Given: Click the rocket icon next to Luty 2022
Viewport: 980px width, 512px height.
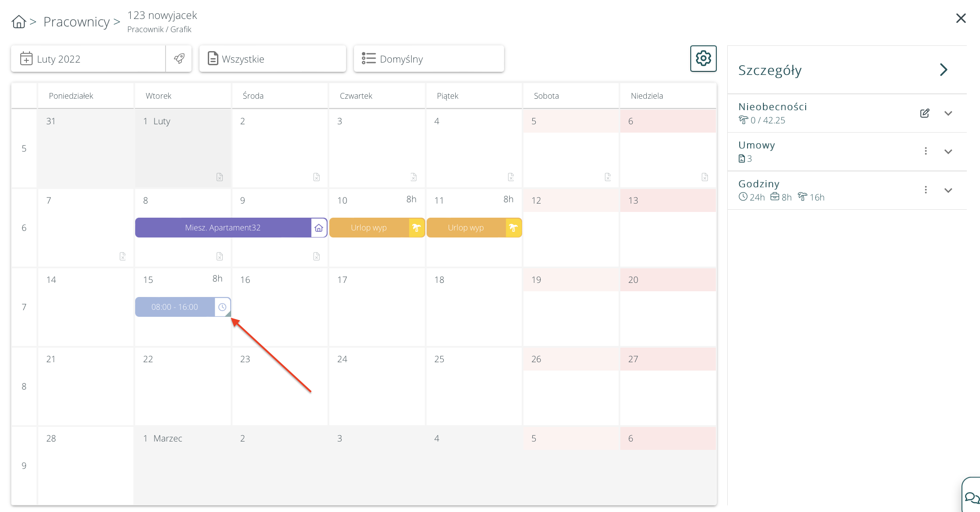Looking at the screenshot, I should (x=179, y=59).
